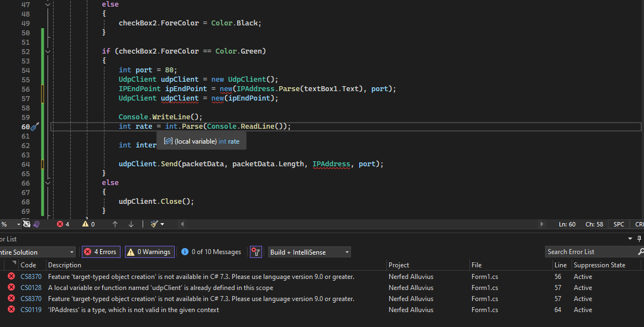Click the squiggled udpClient on line 57

pos(180,98)
